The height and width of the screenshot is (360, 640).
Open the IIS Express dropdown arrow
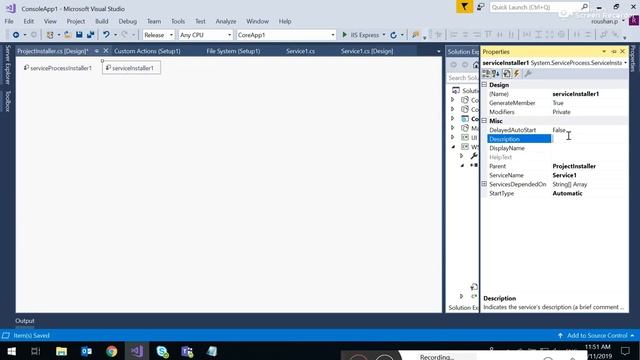(x=384, y=35)
